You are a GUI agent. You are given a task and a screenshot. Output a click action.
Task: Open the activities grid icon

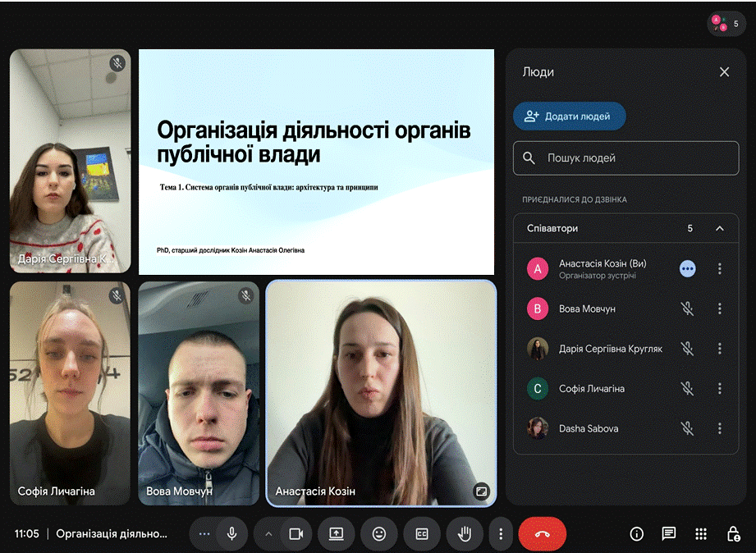coord(701,533)
